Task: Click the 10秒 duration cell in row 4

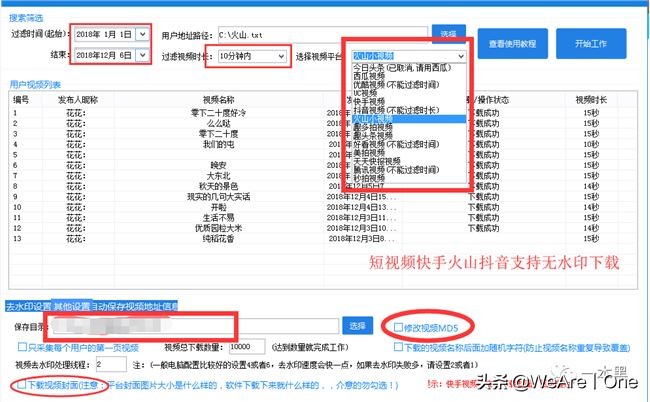Action: click(x=591, y=144)
